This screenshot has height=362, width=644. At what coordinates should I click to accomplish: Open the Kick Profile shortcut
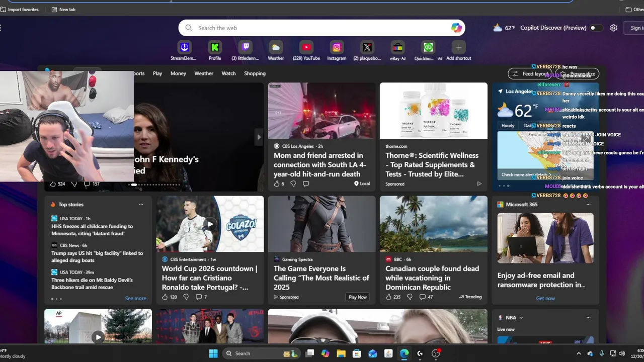tap(215, 47)
